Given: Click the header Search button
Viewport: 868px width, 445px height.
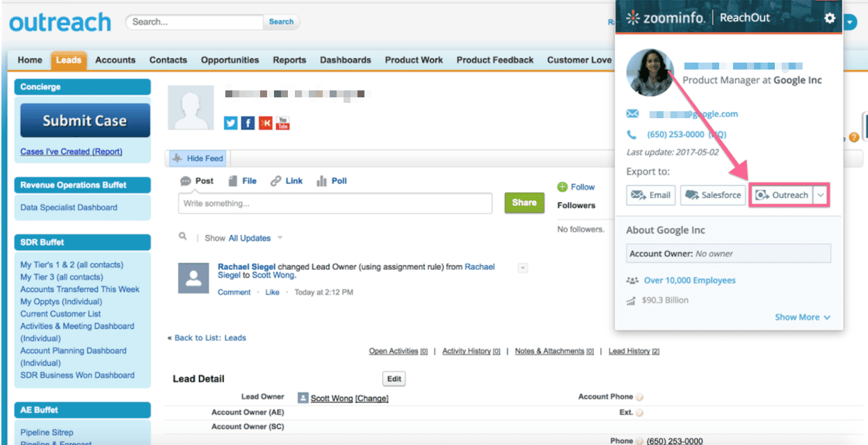Looking at the screenshot, I should (282, 22).
